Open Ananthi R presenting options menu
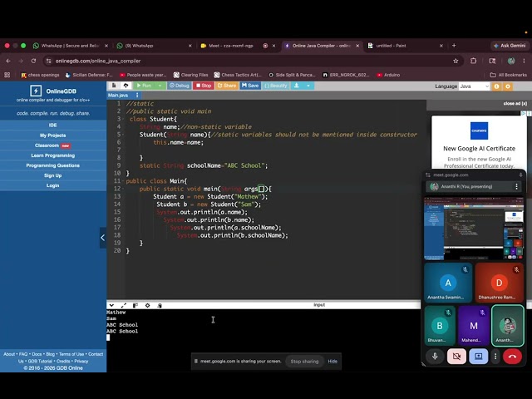The image size is (532, 399). 516,186
